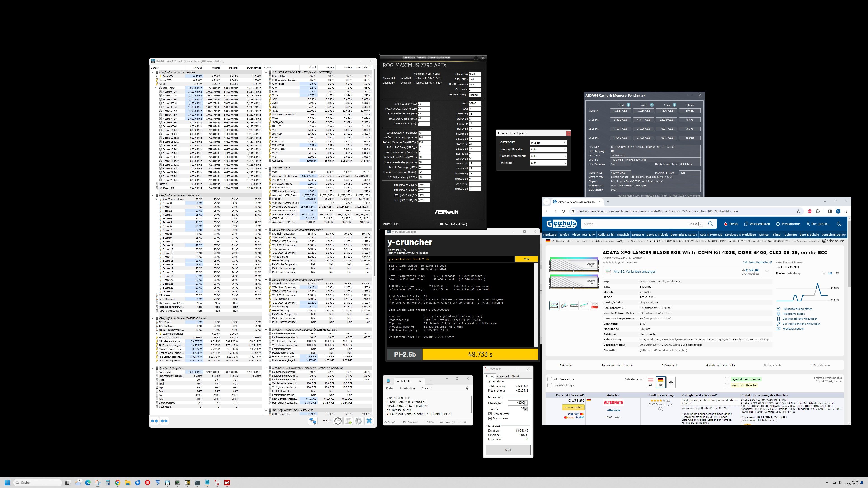Open HWiNFO sensor settings gear icon
This screenshot has width=868, height=488.
click(x=359, y=421)
